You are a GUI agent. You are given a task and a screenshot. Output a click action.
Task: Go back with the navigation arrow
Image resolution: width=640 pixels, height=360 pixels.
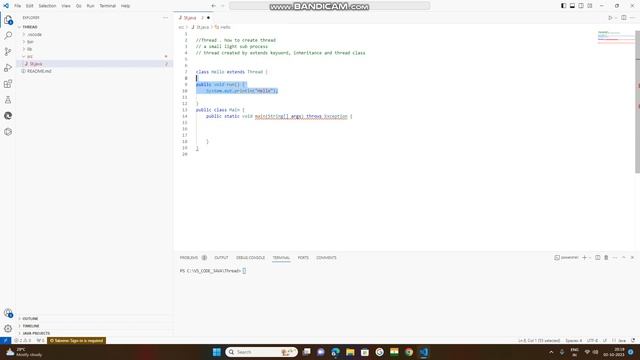(213, 6)
